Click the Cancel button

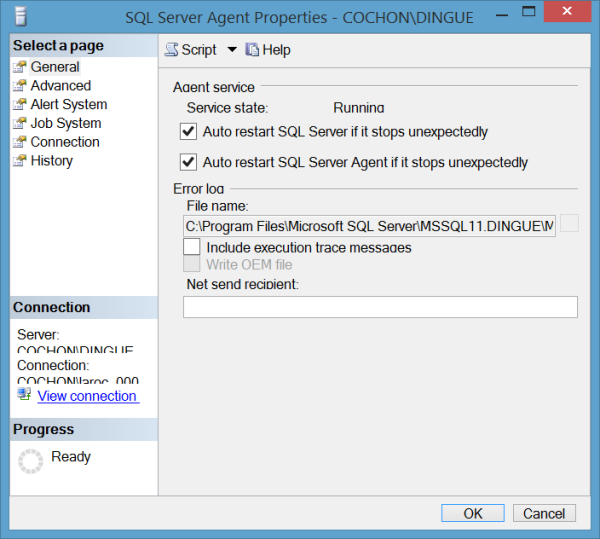tap(544, 513)
